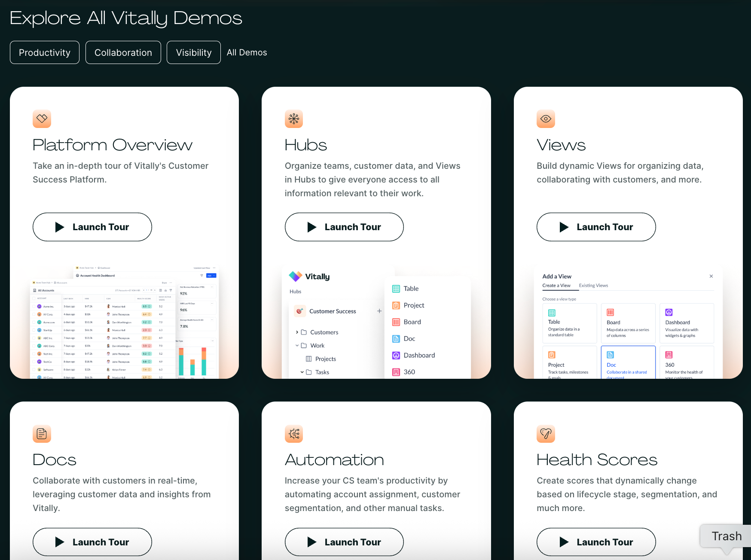Launch the Automation tour
This screenshot has height=560, width=751.
click(x=344, y=542)
